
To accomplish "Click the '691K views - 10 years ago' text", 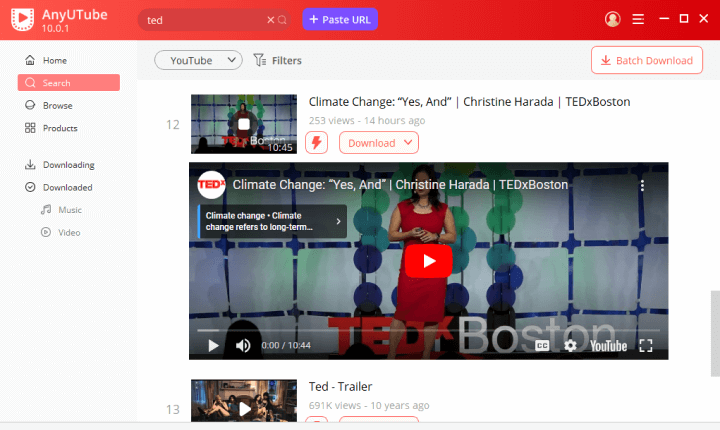I will 369,405.
